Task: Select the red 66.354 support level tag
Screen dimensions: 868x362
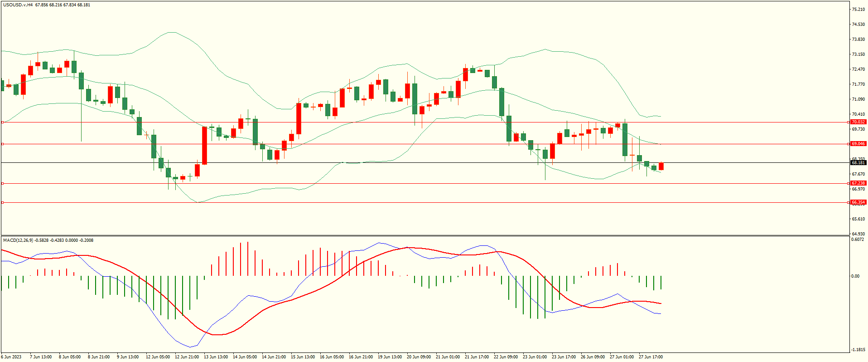Action: pos(858,202)
